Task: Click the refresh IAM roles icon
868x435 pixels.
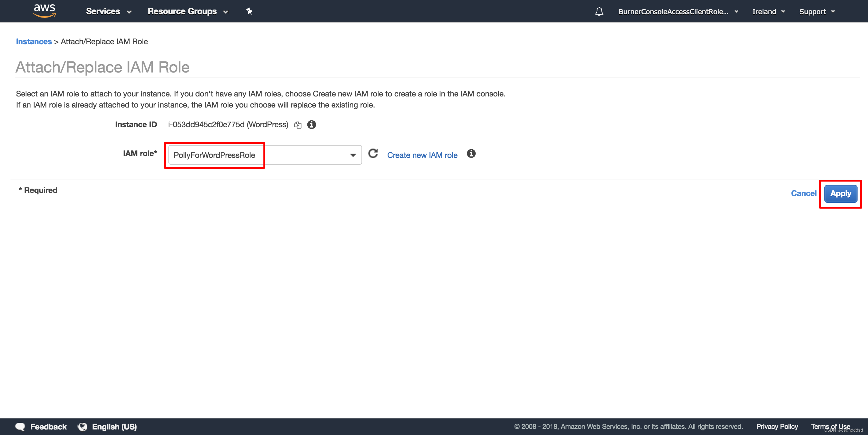Action: click(373, 154)
